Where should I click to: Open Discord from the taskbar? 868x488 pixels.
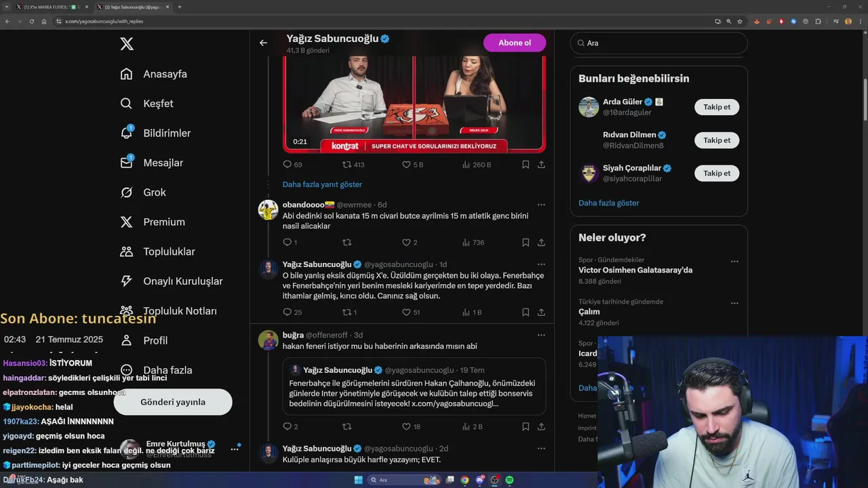pyautogui.click(x=479, y=480)
